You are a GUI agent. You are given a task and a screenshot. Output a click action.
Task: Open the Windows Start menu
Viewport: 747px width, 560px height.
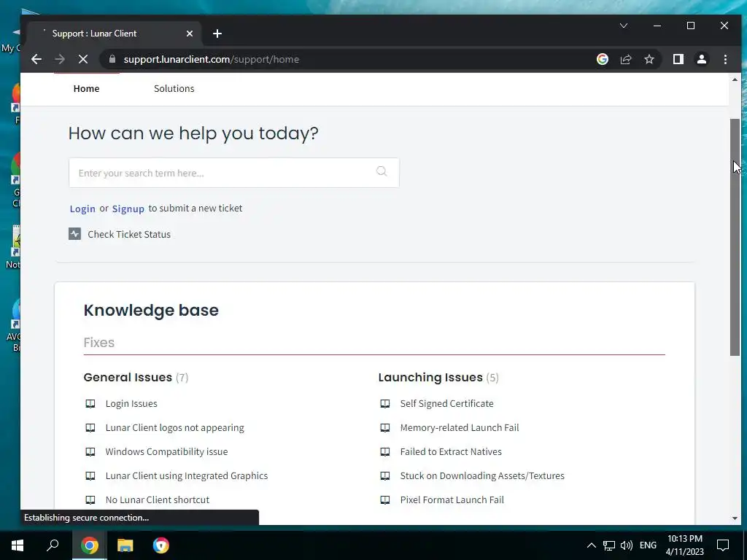tap(18, 545)
